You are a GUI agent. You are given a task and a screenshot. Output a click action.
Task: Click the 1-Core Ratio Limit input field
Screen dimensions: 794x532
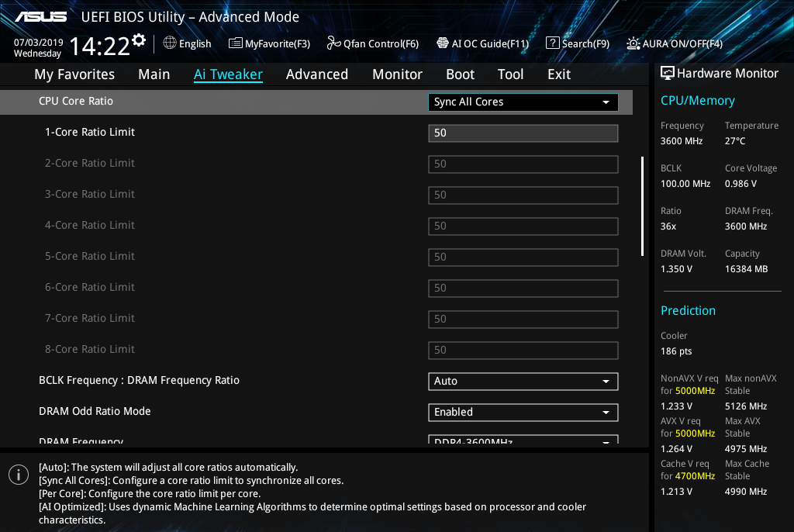tap(523, 133)
